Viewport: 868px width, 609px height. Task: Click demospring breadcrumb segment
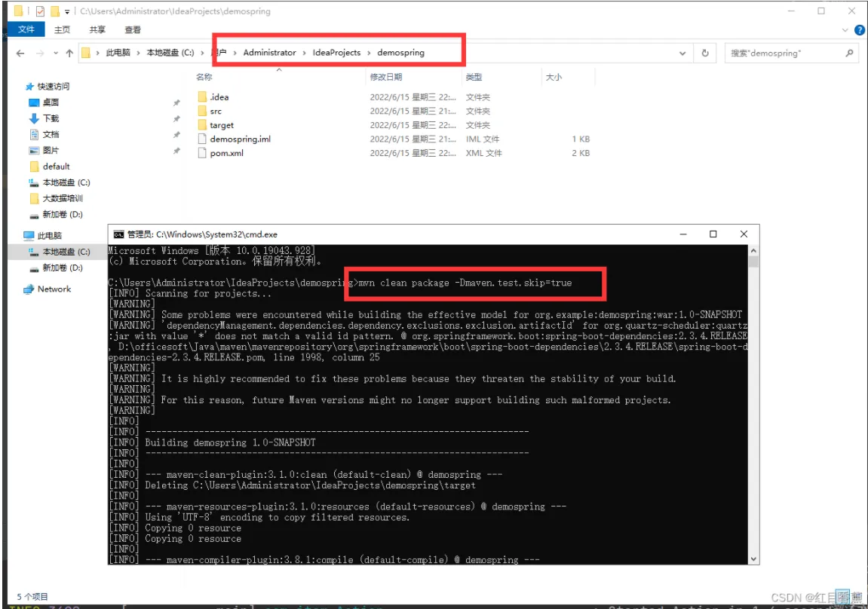click(x=400, y=53)
